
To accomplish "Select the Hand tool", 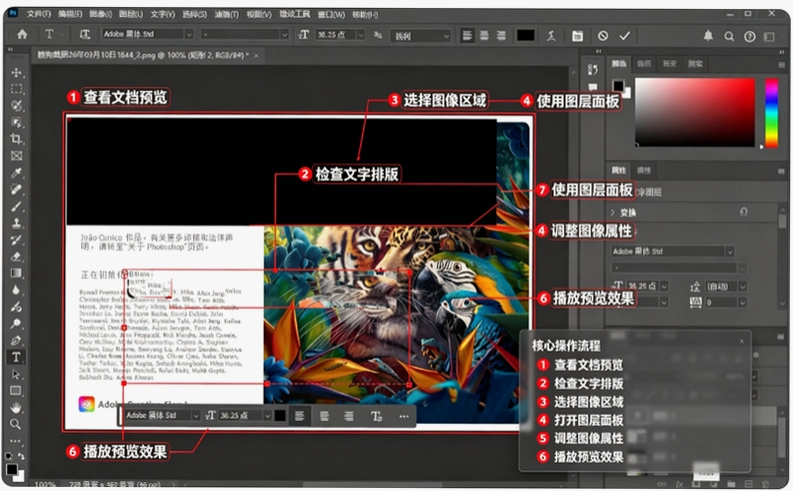I will [16, 408].
